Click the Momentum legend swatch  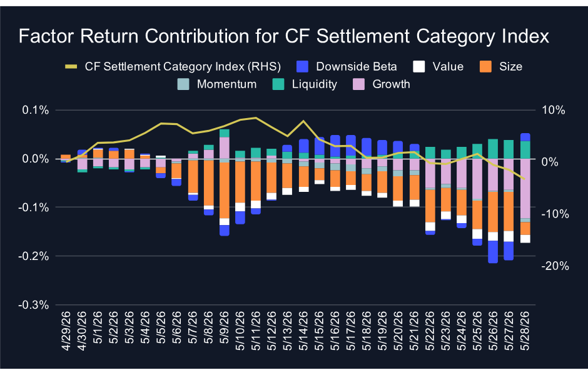[183, 84]
